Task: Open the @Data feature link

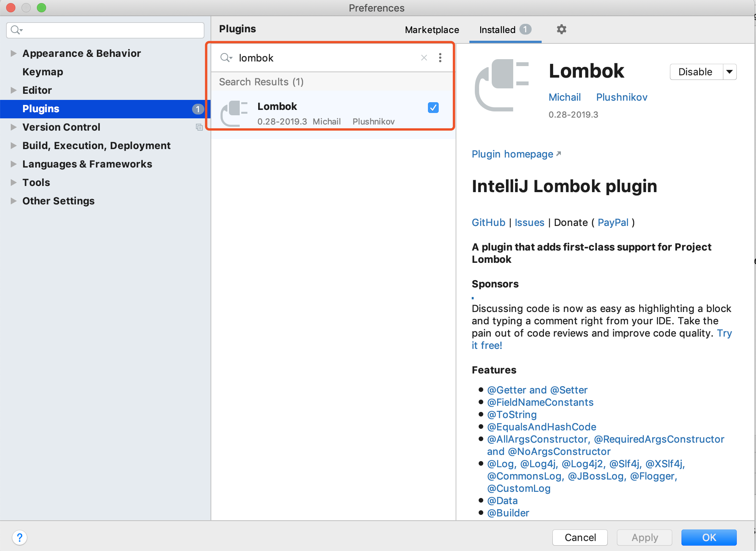Action: point(502,501)
